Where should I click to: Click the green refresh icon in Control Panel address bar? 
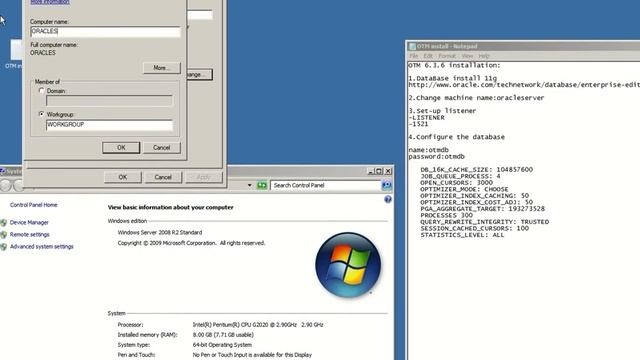pyautogui.click(x=262, y=185)
